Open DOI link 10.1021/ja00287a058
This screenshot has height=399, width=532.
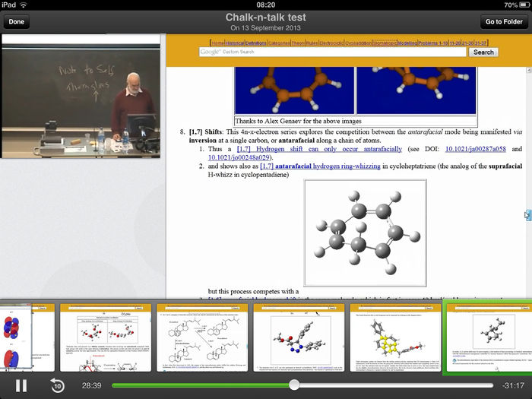[x=475, y=149]
